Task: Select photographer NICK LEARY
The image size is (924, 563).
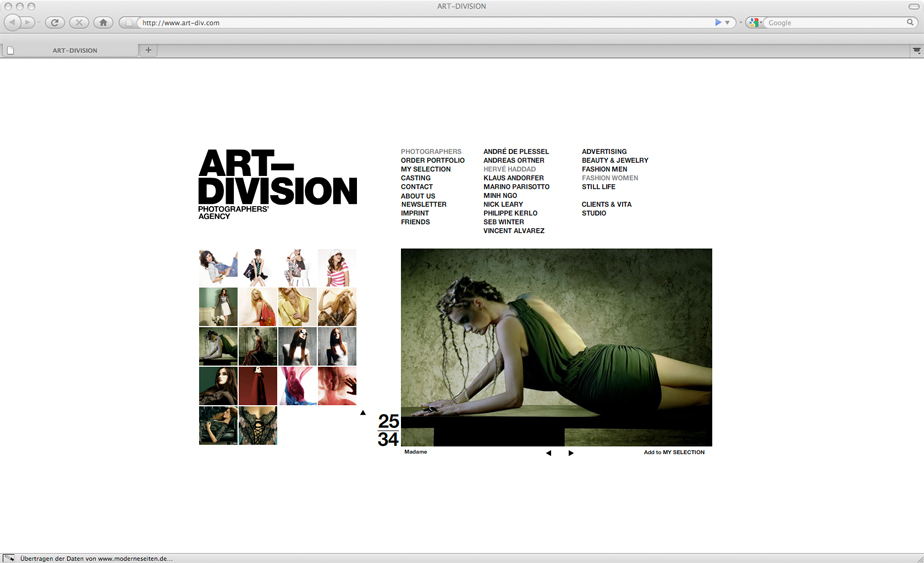Action: click(503, 204)
